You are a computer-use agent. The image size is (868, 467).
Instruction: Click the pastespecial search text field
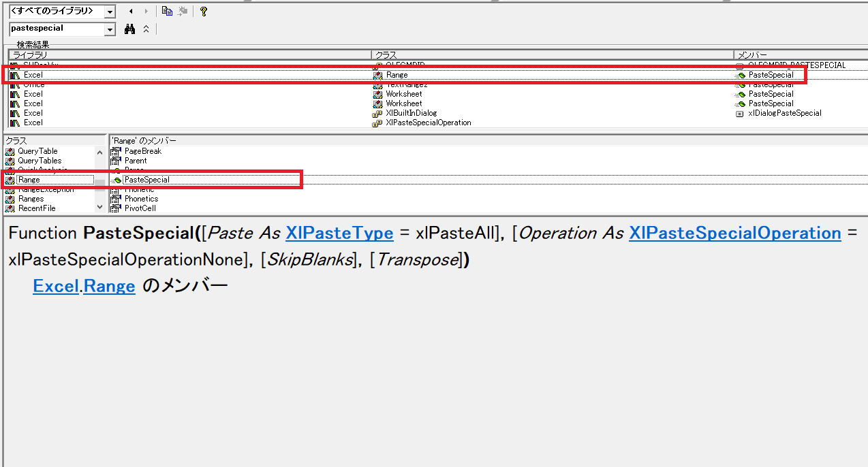[57, 29]
